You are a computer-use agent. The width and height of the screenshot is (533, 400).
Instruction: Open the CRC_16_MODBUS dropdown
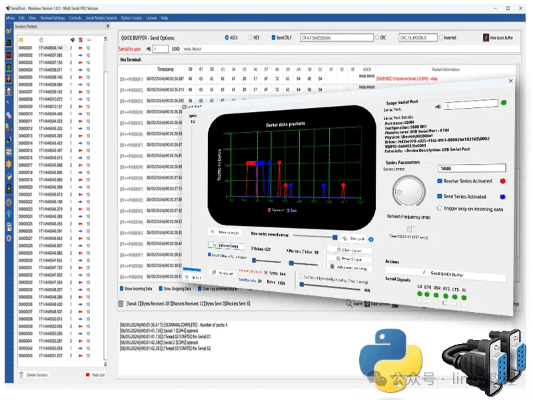click(418, 37)
